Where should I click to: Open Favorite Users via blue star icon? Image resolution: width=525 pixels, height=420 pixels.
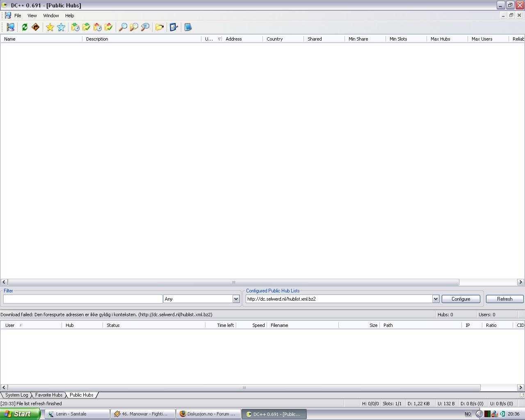pos(61,27)
